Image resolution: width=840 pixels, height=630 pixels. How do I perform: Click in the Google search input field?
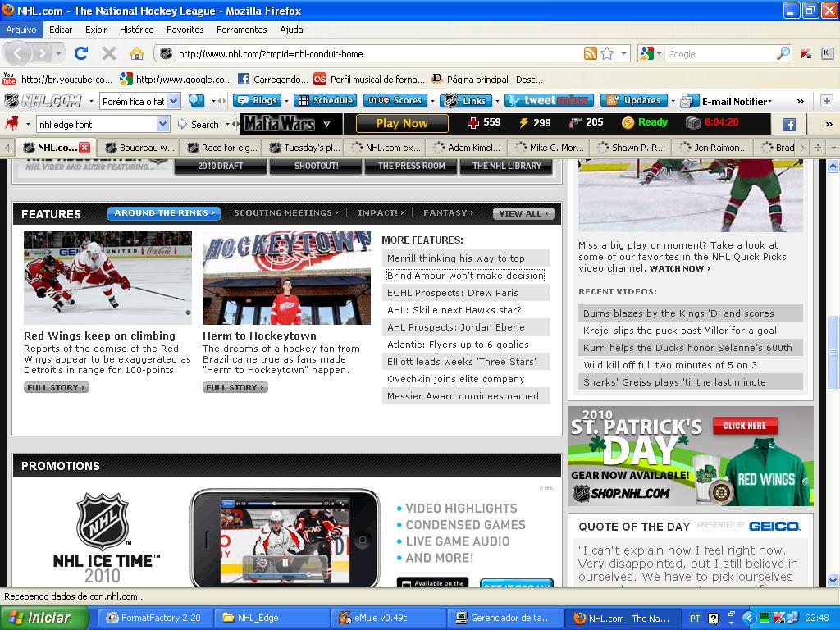pyautogui.click(x=720, y=54)
